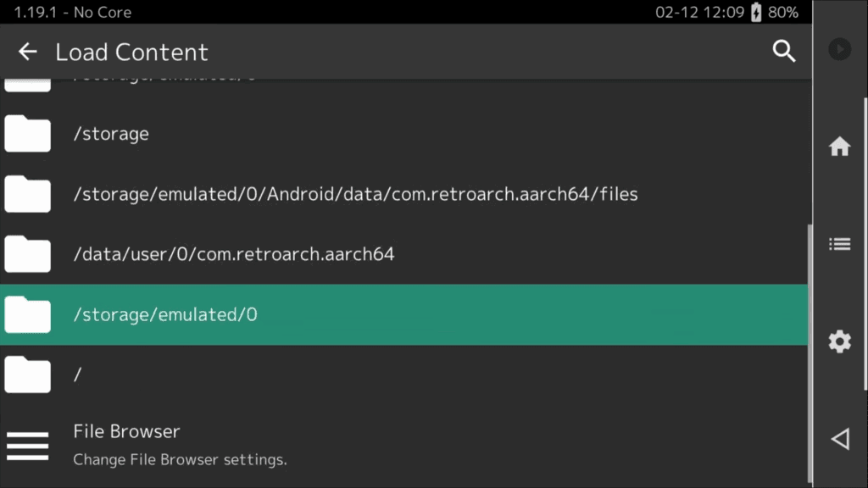This screenshot has width=868, height=488.
Task: Open the /storage directory
Action: point(111,134)
